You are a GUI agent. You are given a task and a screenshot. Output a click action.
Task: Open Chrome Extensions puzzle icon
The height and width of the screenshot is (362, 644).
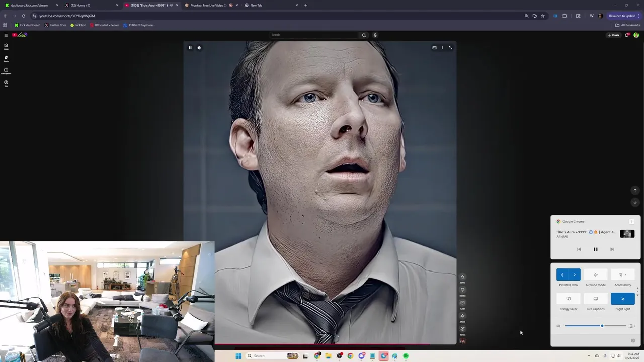pyautogui.click(x=565, y=16)
